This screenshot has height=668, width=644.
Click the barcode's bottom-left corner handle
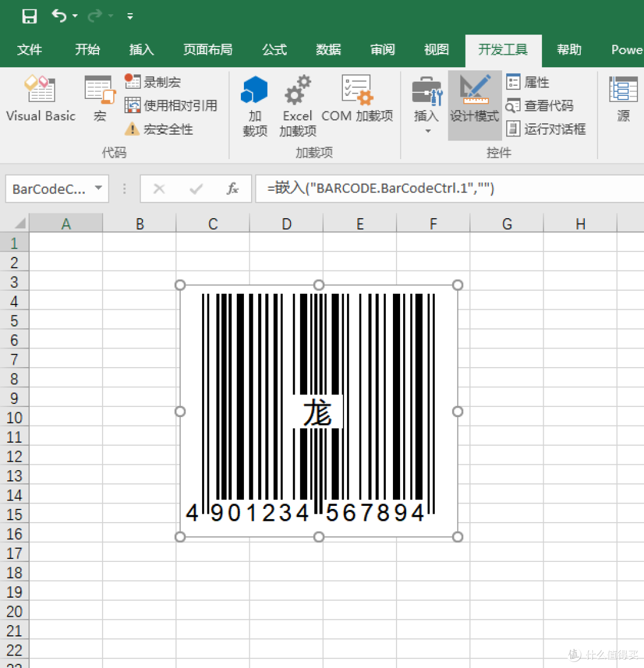pos(180,537)
